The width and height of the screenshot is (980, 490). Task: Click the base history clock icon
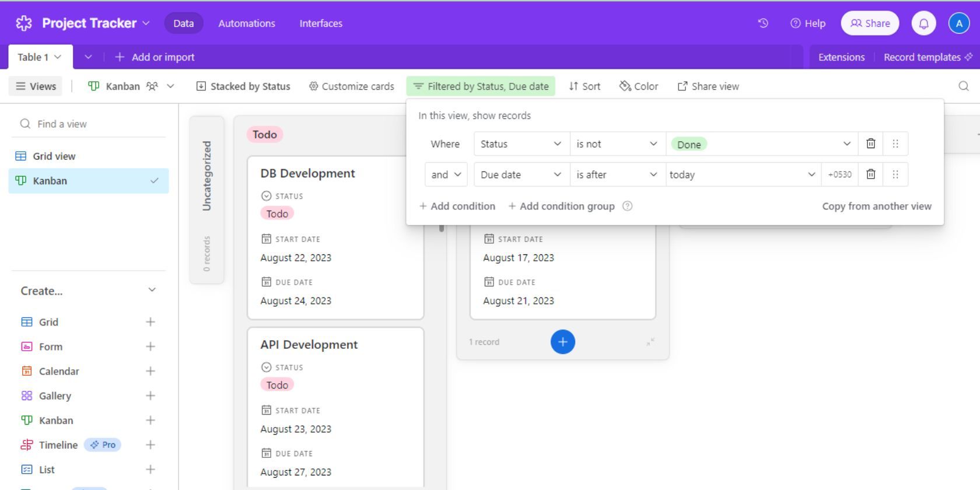tap(763, 23)
